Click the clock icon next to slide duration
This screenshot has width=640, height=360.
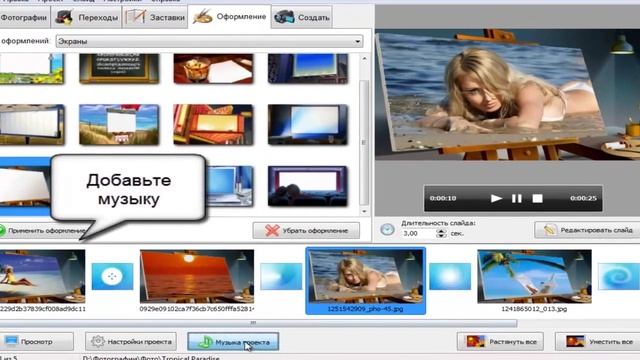coord(387,230)
